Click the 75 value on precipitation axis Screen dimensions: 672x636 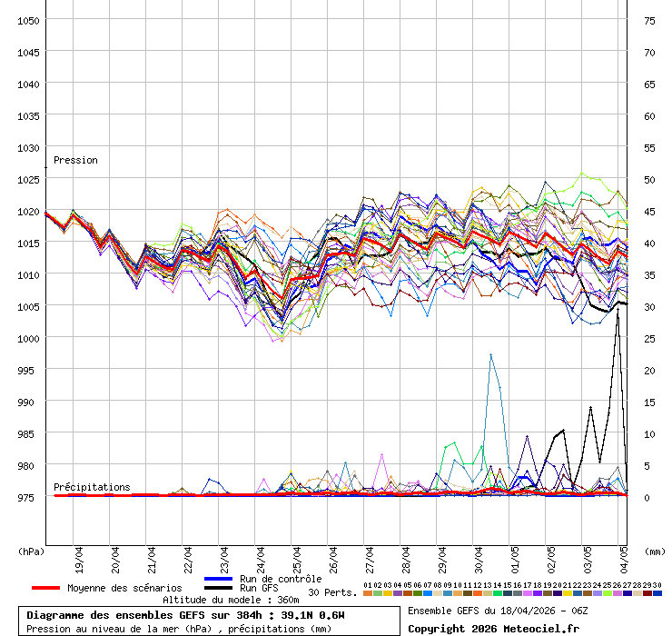tap(649, 21)
